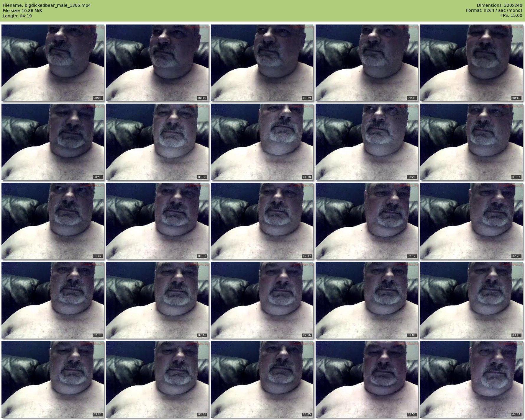Choose the frame stamped 00:39
525x420 pixels.
[367, 63]
